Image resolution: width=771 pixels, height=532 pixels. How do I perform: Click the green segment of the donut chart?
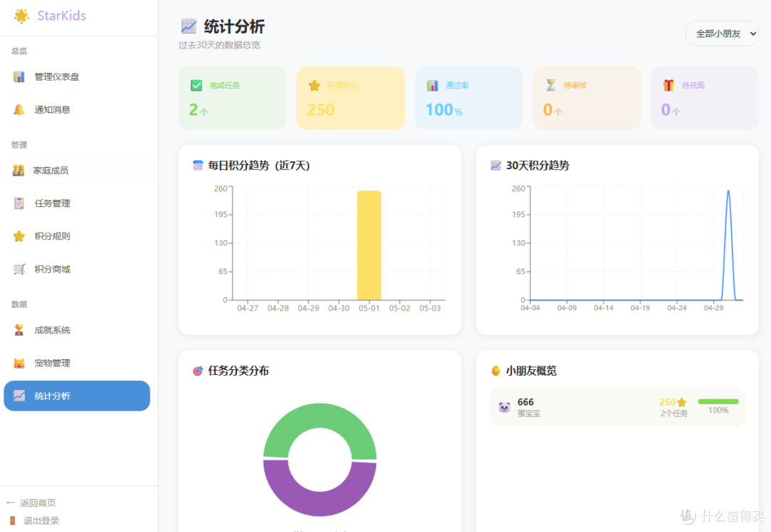coord(320,416)
